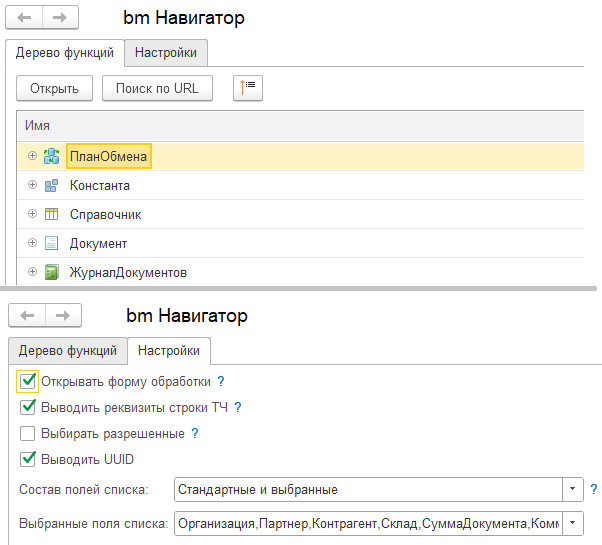The height and width of the screenshot is (545, 602).
Task: Click the Справочник catalog table icon
Action: (51, 214)
